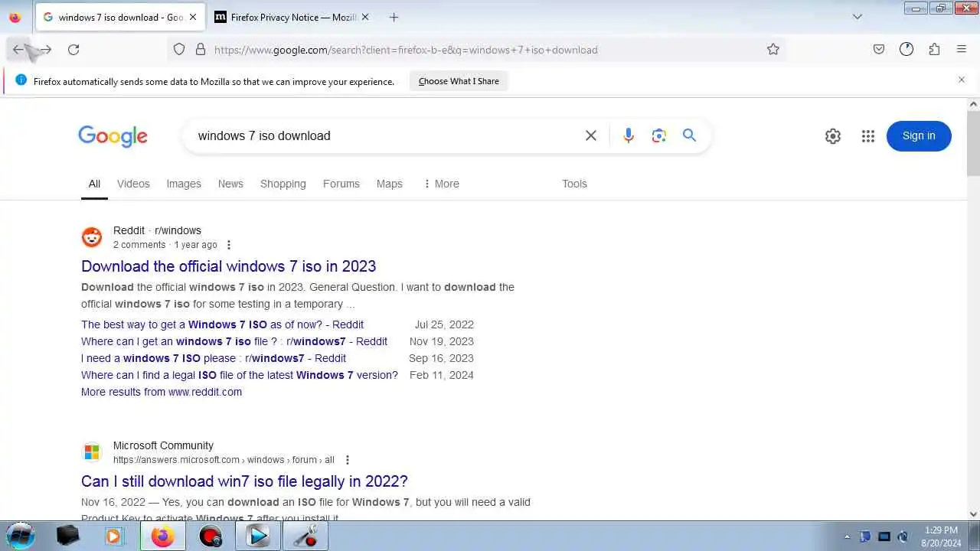Open the tracking protection shield icon
Image resolution: width=980 pixels, height=551 pixels.
click(179, 50)
